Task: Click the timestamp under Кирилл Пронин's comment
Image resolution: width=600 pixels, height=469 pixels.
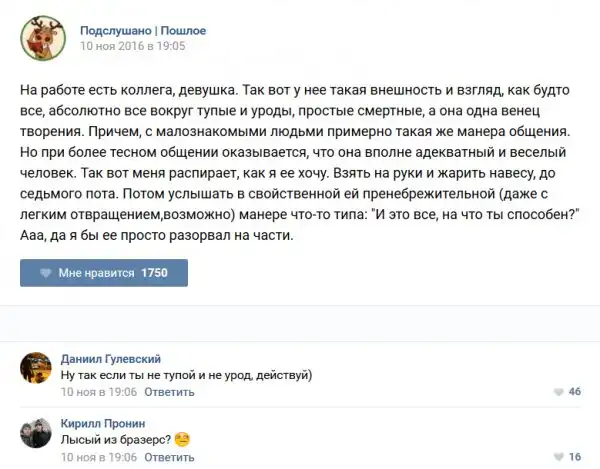Action: tap(99, 457)
